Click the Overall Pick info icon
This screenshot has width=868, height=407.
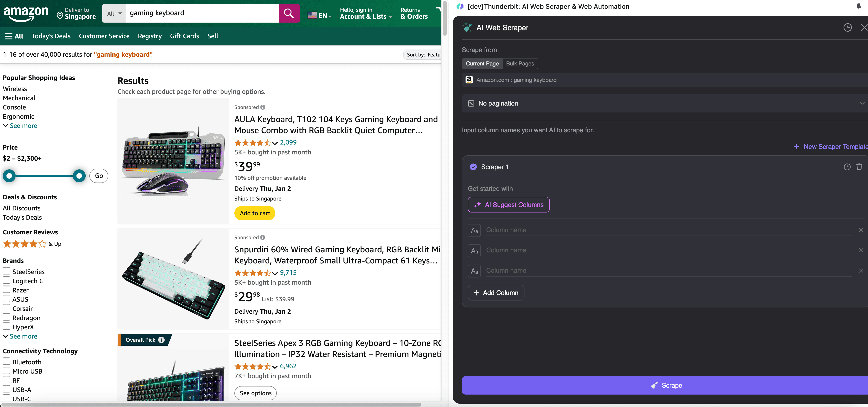pyautogui.click(x=161, y=340)
